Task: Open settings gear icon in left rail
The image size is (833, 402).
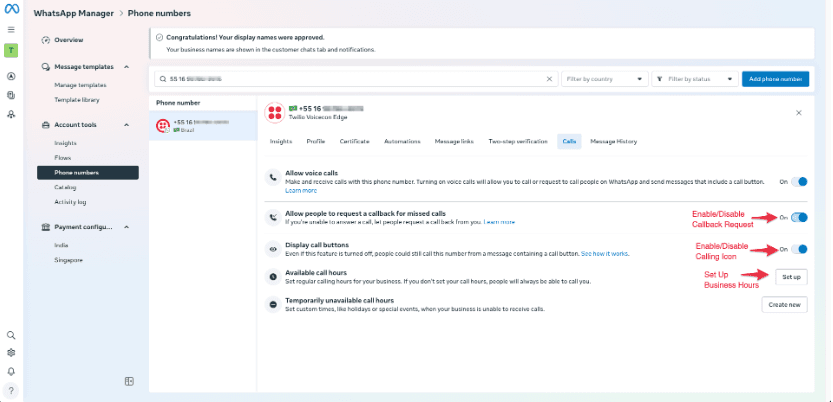Action: 11,353
